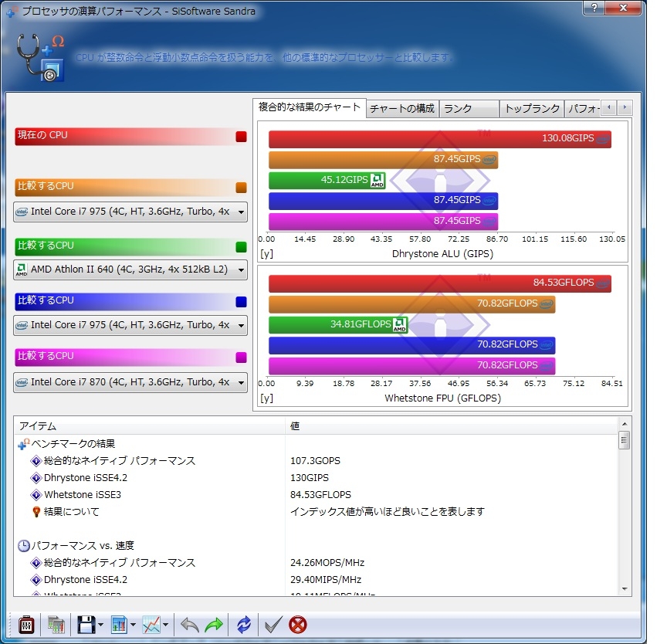
Task: Click the orange 87.45GIPS bar
Action: pos(383,160)
